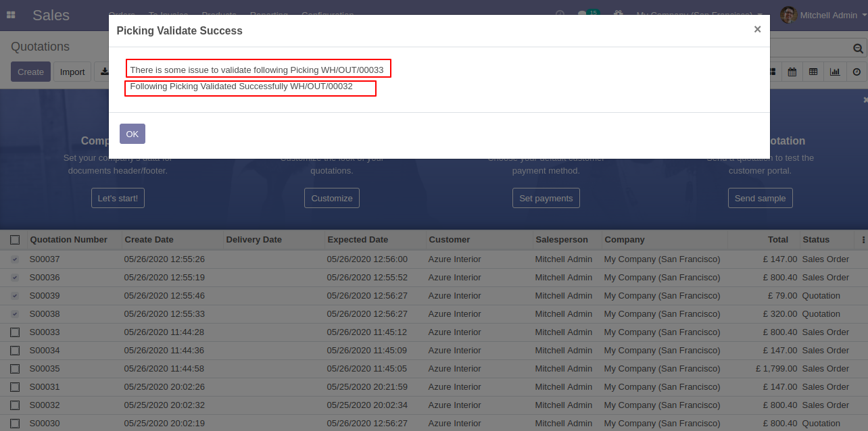Check the checkbox for S00033
Screen dimensions: 868x431
click(15, 332)
